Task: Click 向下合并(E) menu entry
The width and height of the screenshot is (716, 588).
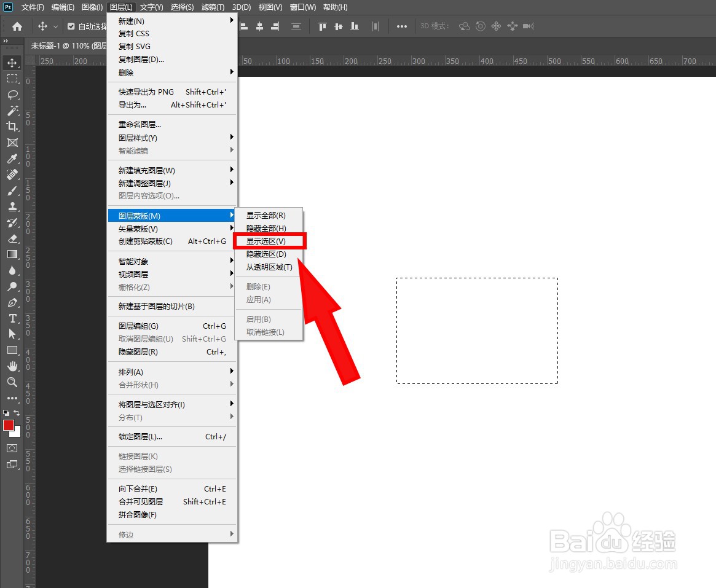Action: pyautogui.click(x=172, y=489)
